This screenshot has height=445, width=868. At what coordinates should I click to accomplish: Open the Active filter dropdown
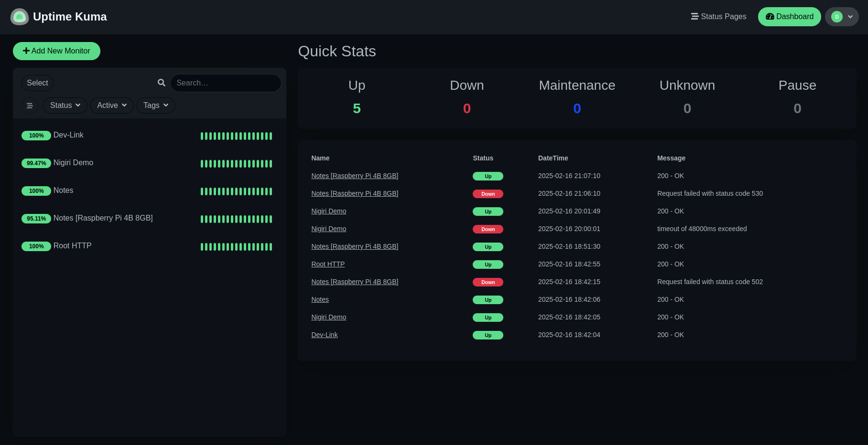pyautogui.click(x=112, y=106)
